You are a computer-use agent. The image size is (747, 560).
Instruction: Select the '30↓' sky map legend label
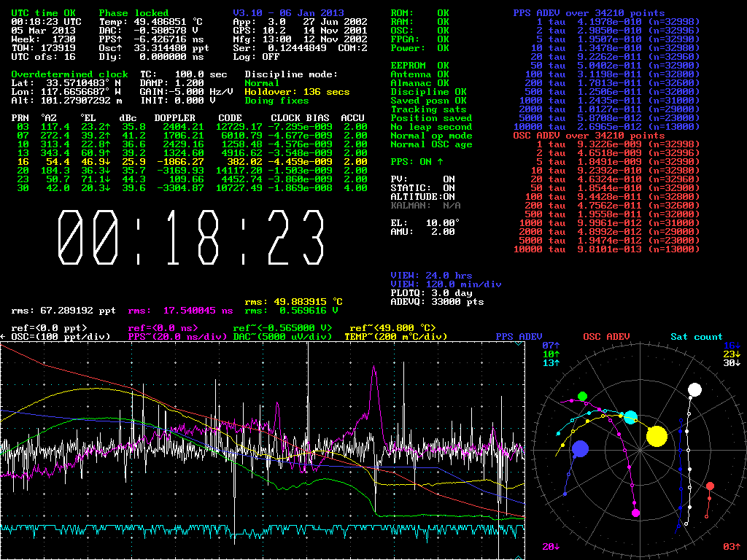pos(732,363)
